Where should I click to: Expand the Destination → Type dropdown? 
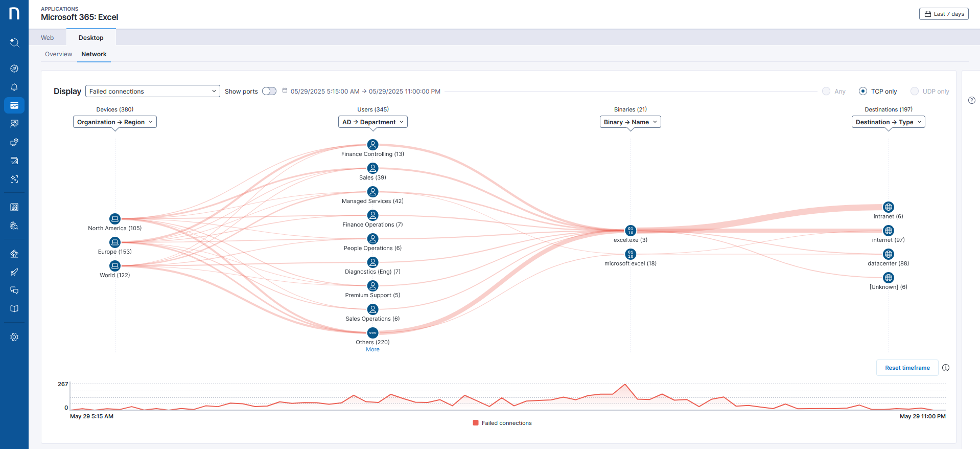click(888, 122)
